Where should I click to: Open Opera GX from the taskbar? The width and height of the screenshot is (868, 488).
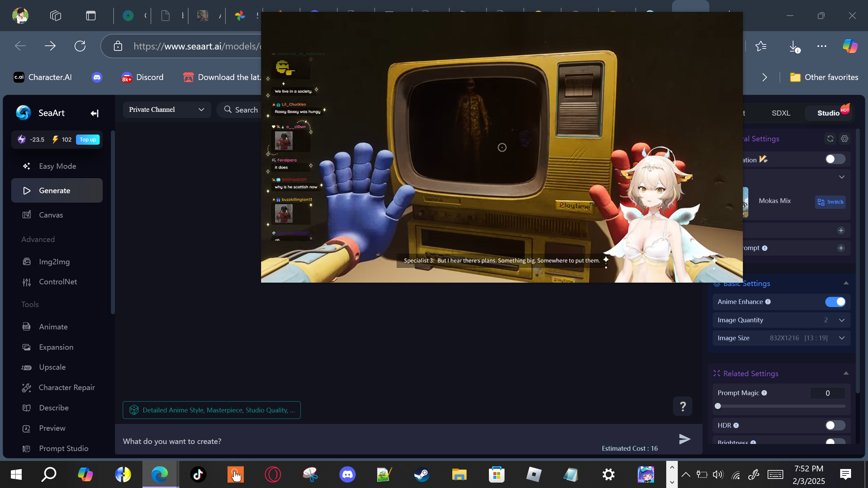(x=273, y=474)
